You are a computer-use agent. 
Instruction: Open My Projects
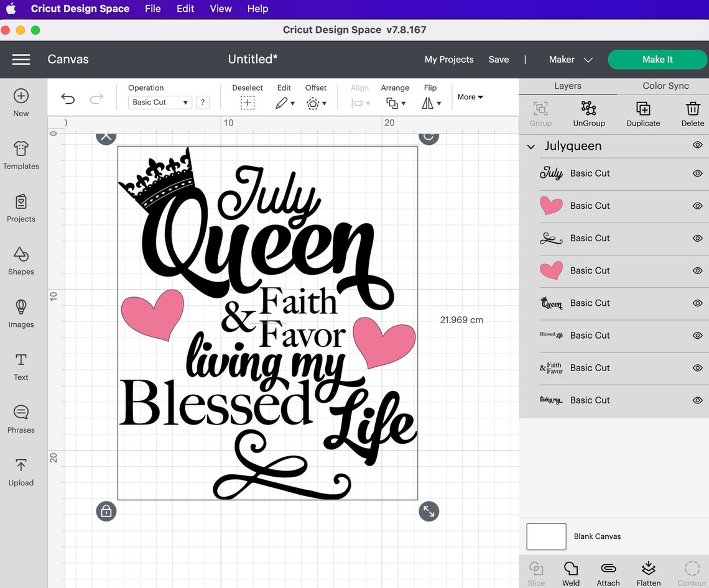pos(448,59)
